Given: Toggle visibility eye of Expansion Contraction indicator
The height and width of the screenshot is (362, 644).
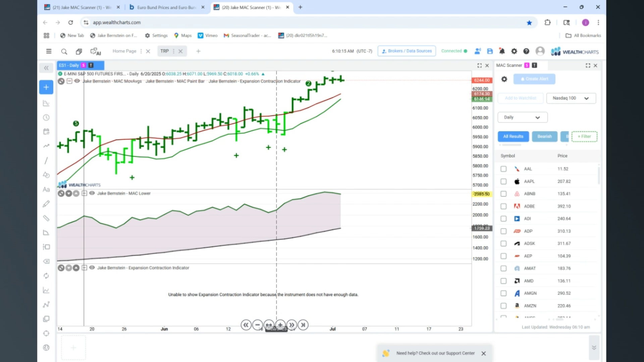Looking at the screenshot, I should tap(92, 267).
